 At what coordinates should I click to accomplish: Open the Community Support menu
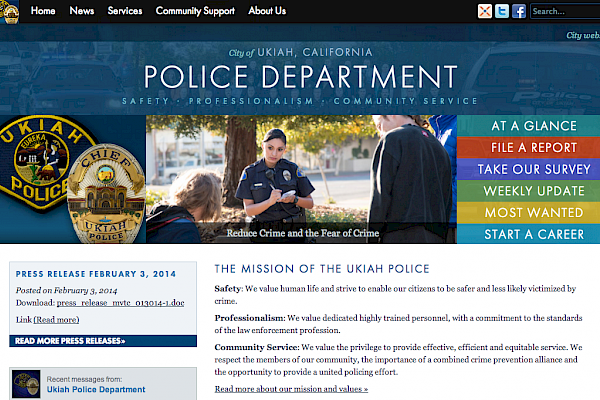click(195, 11)
